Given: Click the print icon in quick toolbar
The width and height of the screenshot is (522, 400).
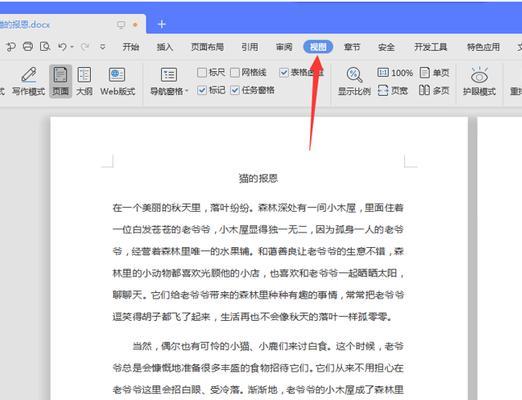Looking at the screenshot, I should click(x=28, y=47).
